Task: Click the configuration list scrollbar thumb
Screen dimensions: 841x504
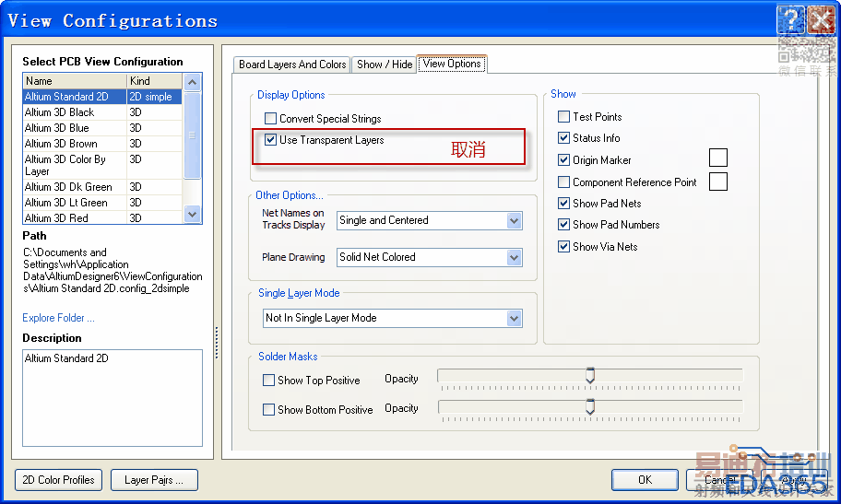Action: tap(192, 135)
